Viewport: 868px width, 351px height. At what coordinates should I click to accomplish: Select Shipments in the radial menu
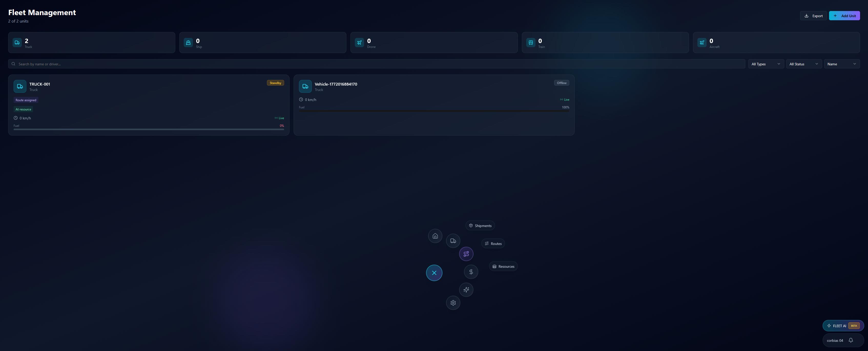tap(480, 225)
